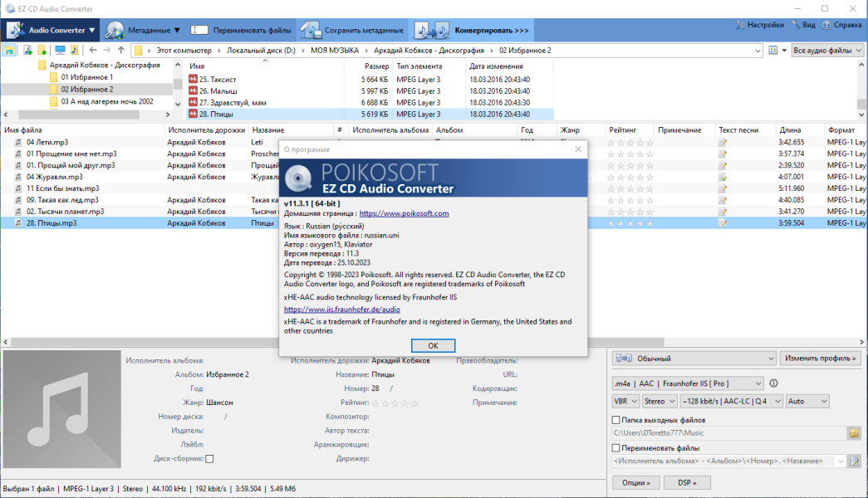Viewport: 868px width, 498px height.
Task: Click the album cover art placeholder
Action: point(62,409)
